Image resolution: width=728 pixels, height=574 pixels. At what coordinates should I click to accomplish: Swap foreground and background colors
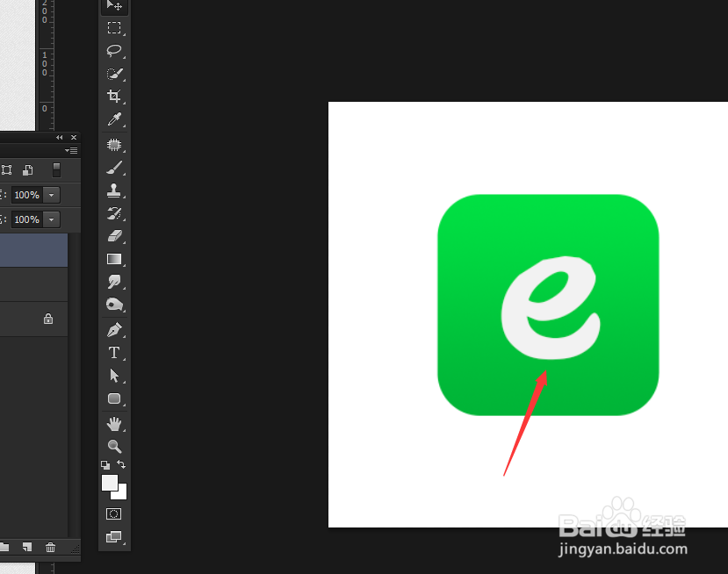[121, 464]
